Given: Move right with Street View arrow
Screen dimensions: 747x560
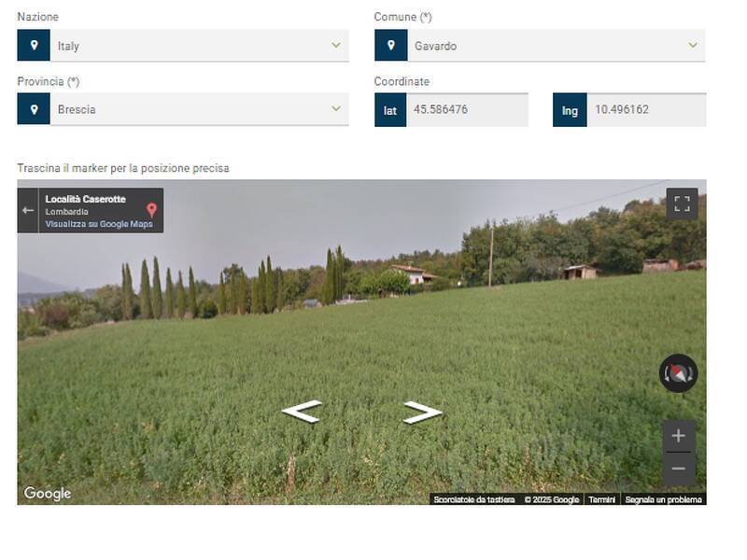Looking at the screenshot, I should click(423, 413).
